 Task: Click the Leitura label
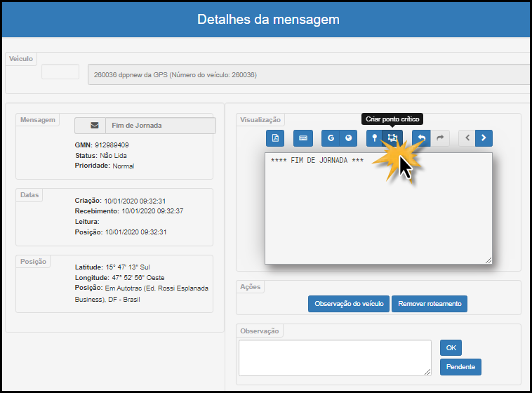(87, 222)
